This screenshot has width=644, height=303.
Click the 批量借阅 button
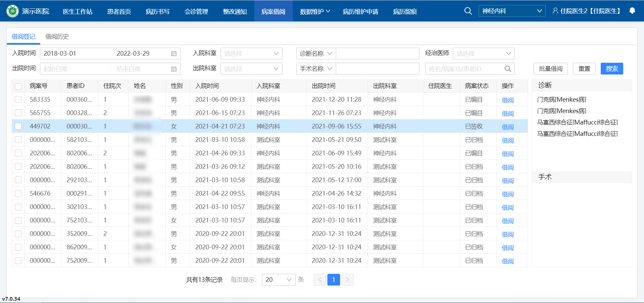point(550,69)
